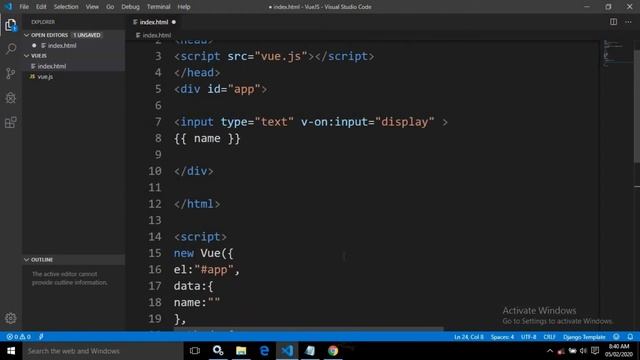Image resolution: width=640 pixels, height=360 pixels.
Task: Click the vertical editor scrollbar
Action: [637, 106]
